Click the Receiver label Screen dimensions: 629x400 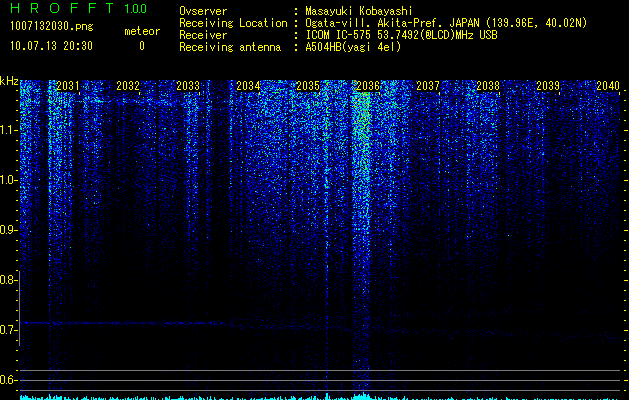click(x=203, y=35)
